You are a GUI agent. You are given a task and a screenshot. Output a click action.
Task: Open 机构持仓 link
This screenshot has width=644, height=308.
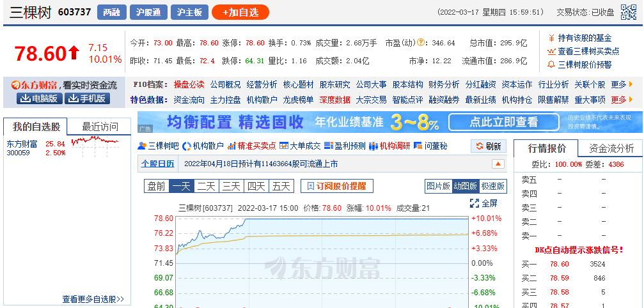coord(517,100)
